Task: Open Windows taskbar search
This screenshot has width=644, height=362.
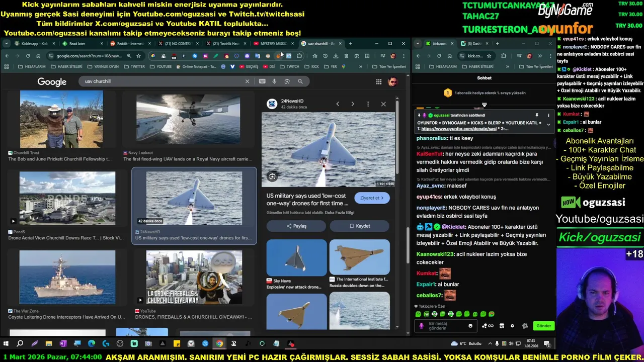Action: 20,344
